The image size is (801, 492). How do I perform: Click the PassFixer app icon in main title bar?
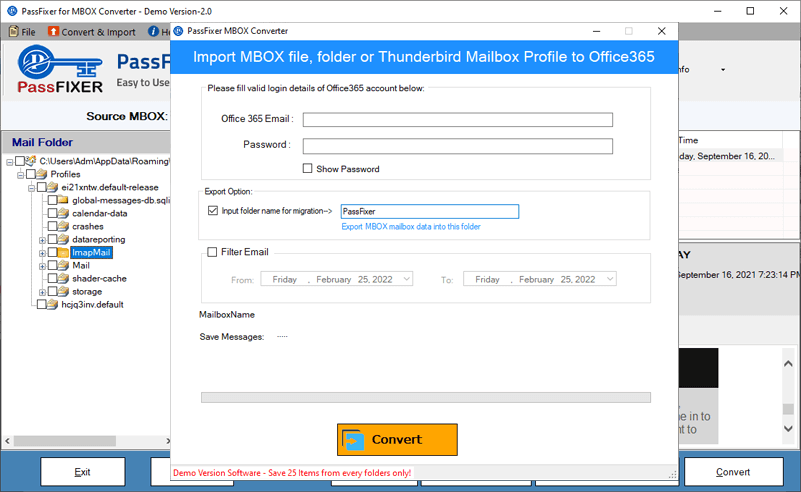12,11
